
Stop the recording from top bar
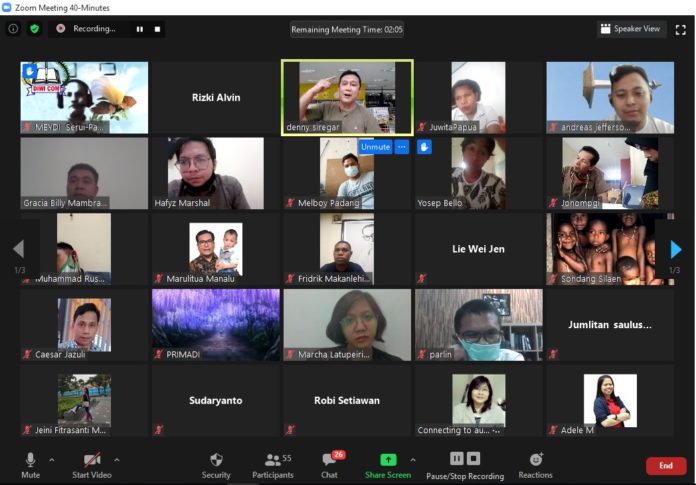(157, 29)
